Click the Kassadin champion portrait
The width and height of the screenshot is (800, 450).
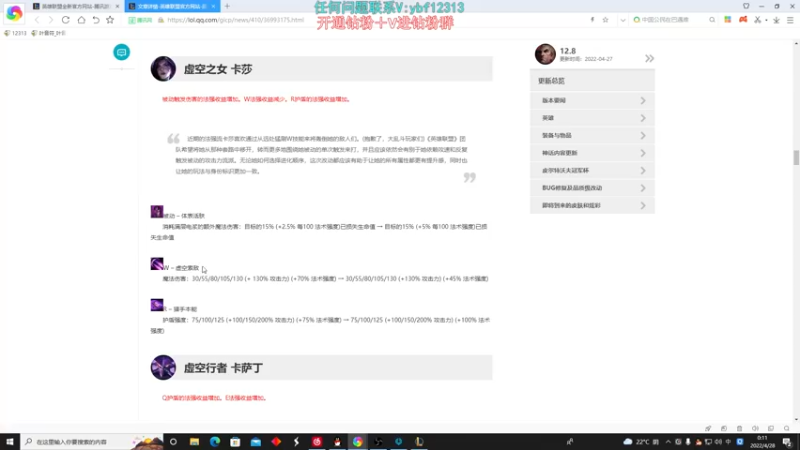pyautogui.click(x=163, y=367)
